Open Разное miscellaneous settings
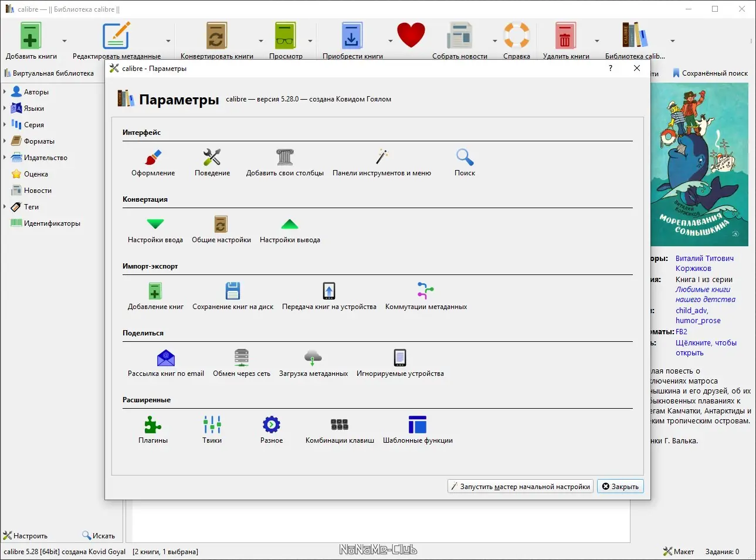Viewport: 756px width, 560px height. (272, 430)
